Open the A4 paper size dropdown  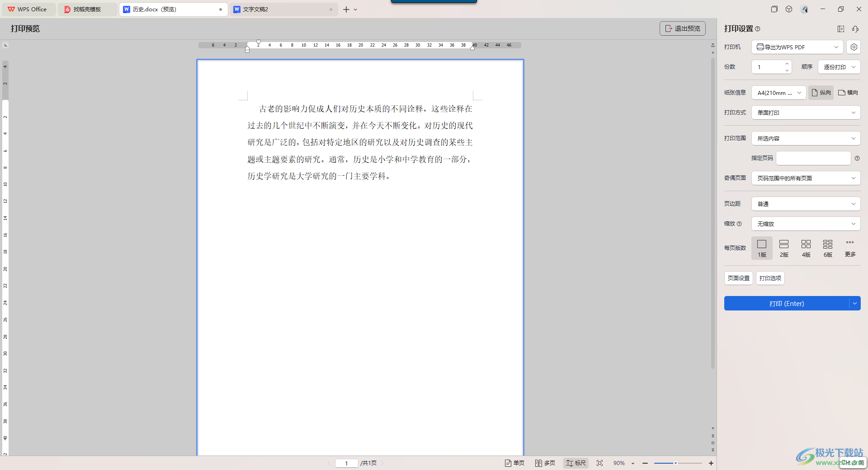click(778, 93)
